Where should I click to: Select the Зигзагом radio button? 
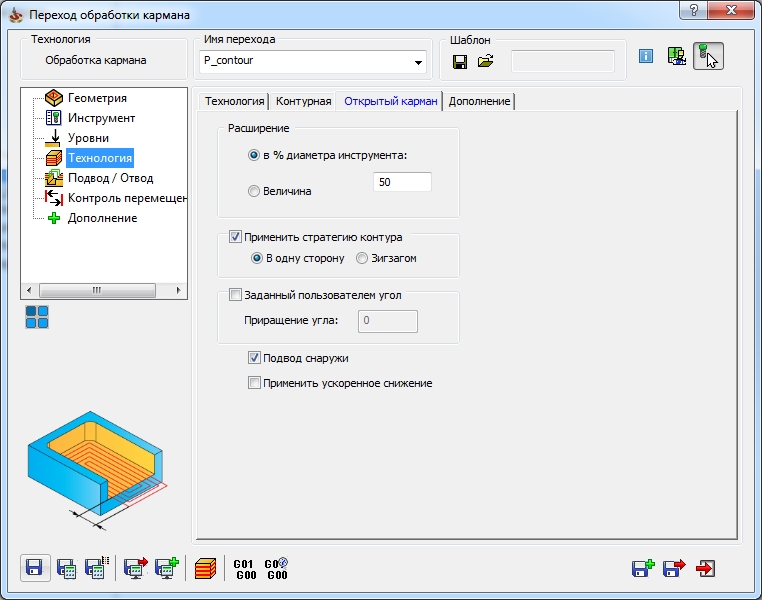pyautogui.click(x=362, y=258)
